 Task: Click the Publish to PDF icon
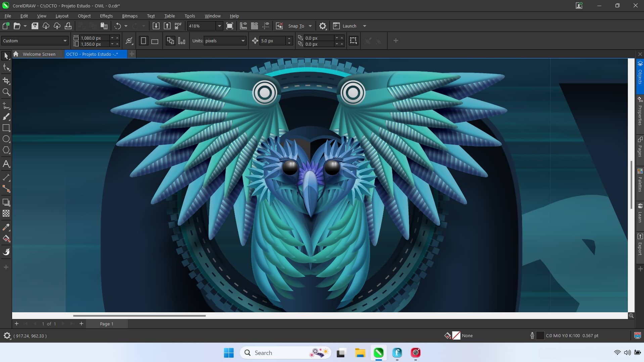(178, 26)
